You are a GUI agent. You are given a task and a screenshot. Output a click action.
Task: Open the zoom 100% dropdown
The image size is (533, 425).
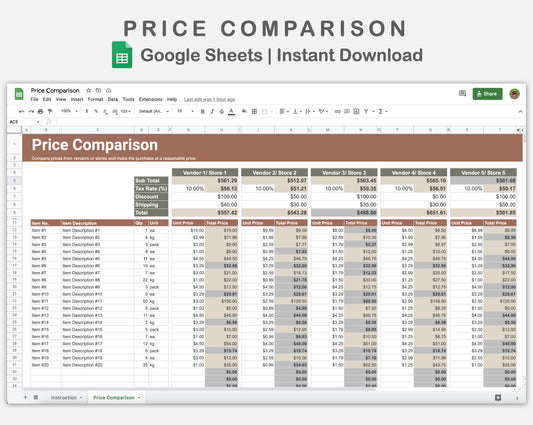[69, 111]
